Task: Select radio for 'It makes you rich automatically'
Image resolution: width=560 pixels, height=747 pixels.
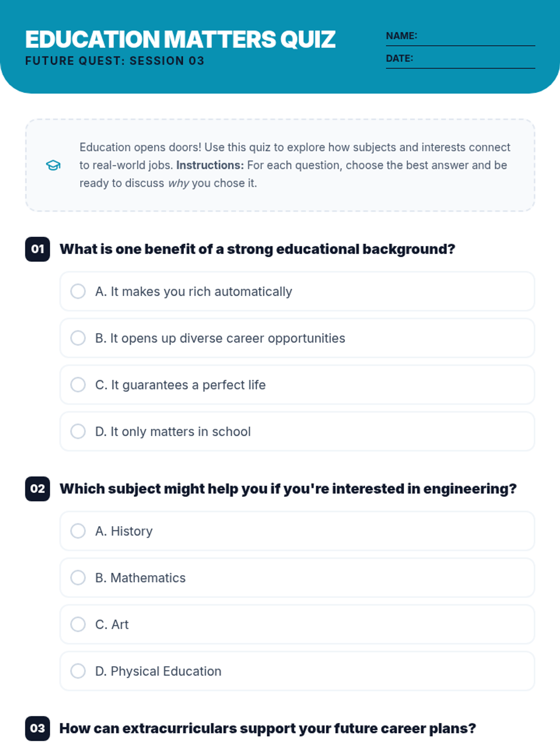Action: [78, 291]
